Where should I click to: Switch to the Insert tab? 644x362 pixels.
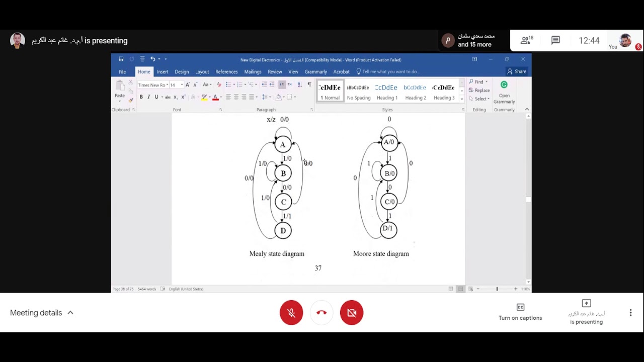163,72
